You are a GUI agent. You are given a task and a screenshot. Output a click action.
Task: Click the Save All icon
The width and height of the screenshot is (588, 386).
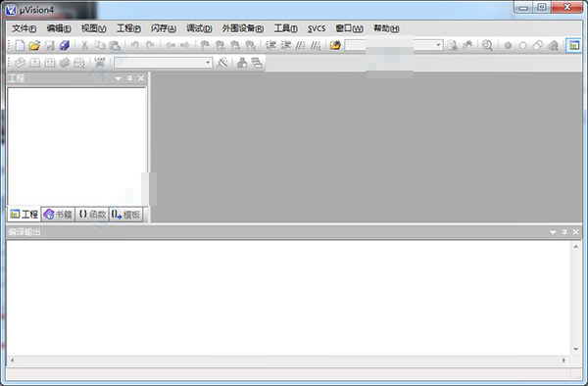65,45
